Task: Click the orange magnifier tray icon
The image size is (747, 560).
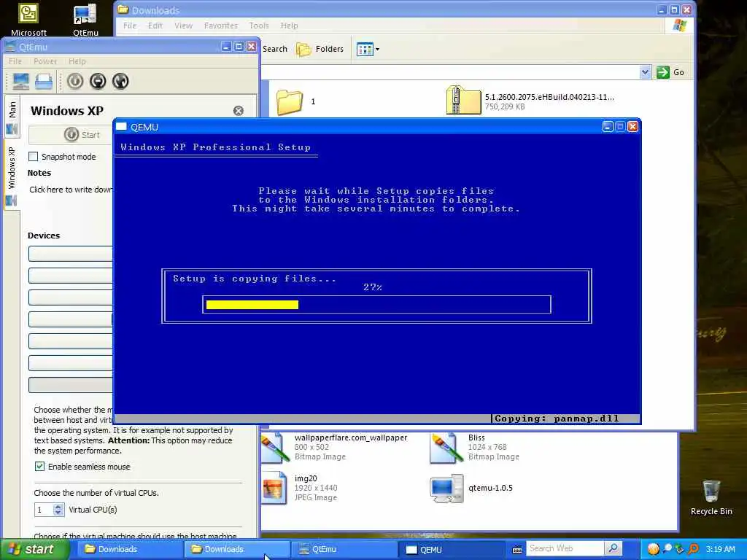Action: tap(693, 549)
